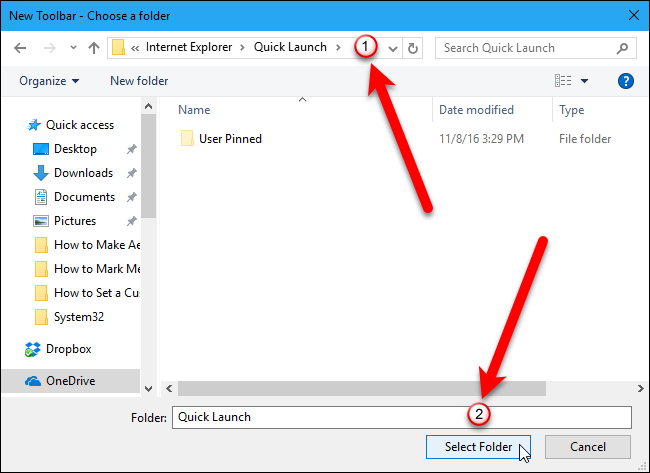Go to Desktop in Quick access
650x473 pixels.
75,149
